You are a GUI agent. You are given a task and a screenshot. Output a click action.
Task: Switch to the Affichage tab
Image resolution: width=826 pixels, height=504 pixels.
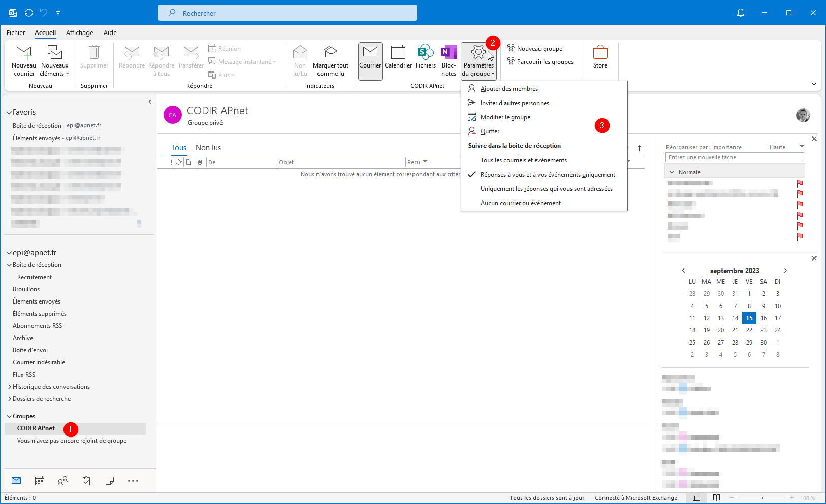[x=80, y=32]
